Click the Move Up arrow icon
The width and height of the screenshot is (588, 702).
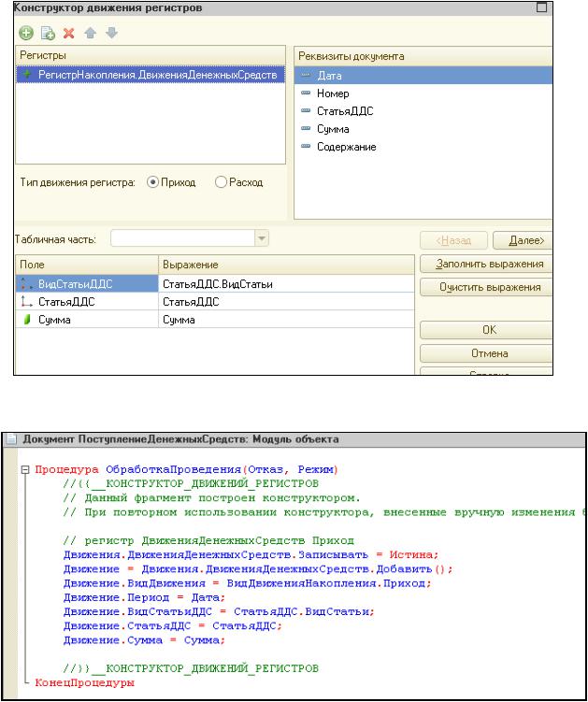91,33
